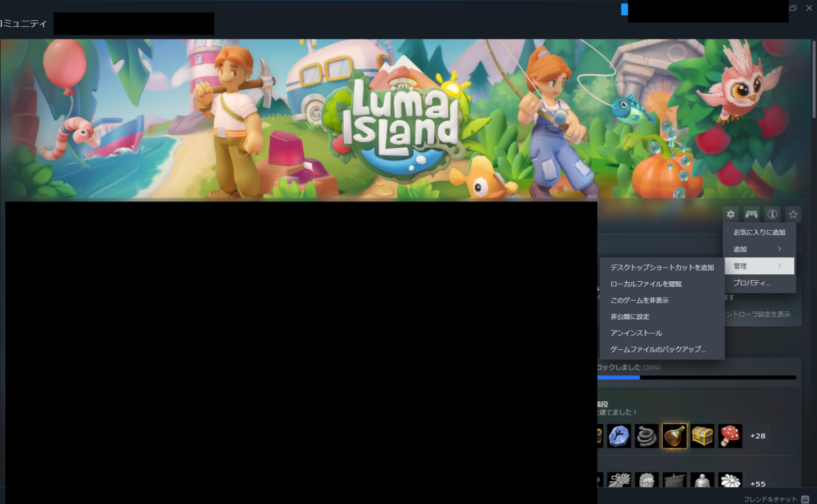The width and height of the screenshot is (817, 504).
Task: Toggle the favorite star icon
Action: click(x=793, y=214)
